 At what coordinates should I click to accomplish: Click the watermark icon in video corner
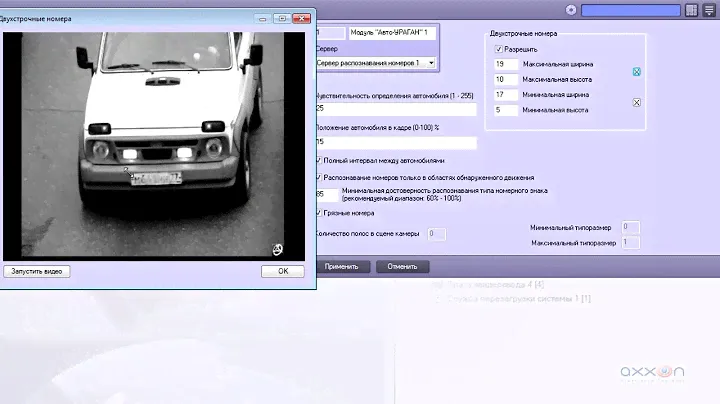278,248
